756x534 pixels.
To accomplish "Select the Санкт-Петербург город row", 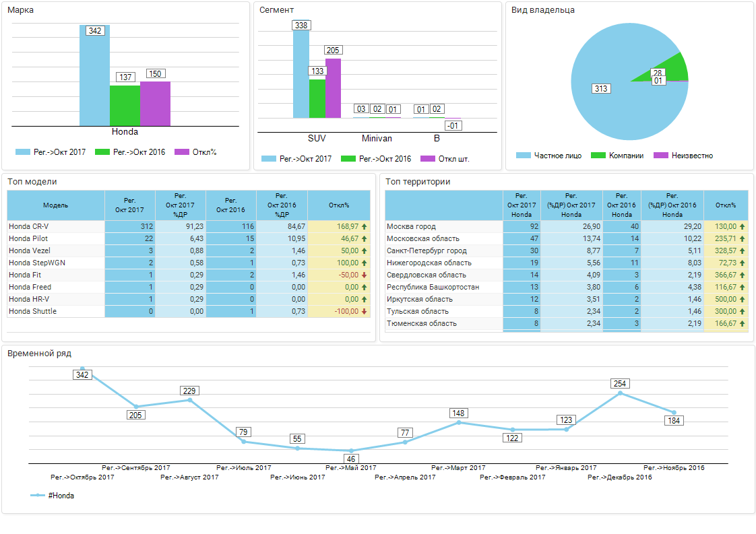I will point(567,251).
